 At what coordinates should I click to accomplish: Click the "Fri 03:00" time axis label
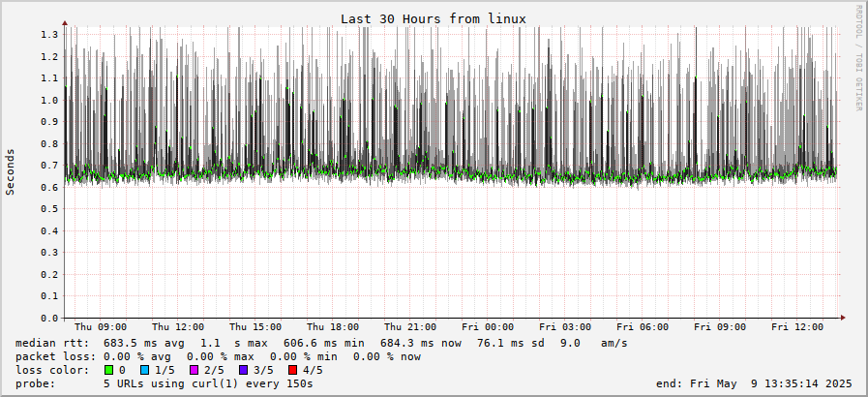[565, 327]
